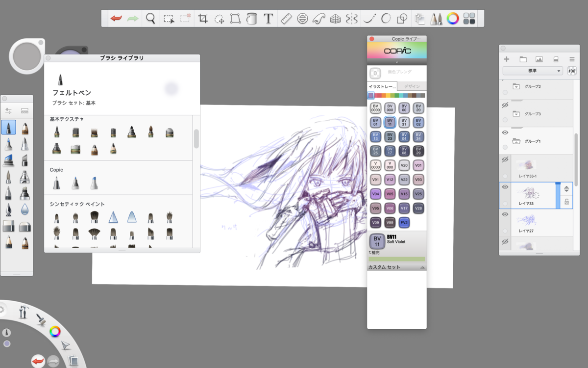The image size is (588, 368).
Task: Turn on the Ellipse guide tool
Action: coord(302,19)
